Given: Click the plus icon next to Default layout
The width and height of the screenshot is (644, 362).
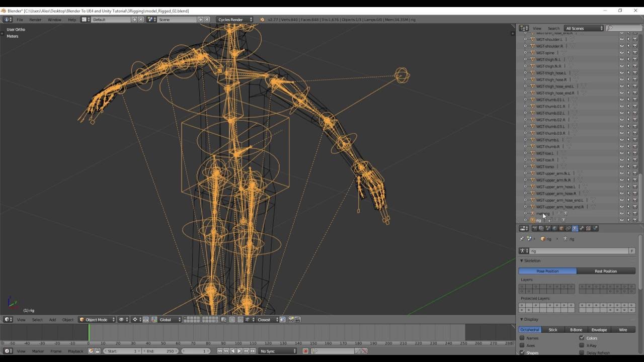Looking at the screenshot, I should click(134, 20).
